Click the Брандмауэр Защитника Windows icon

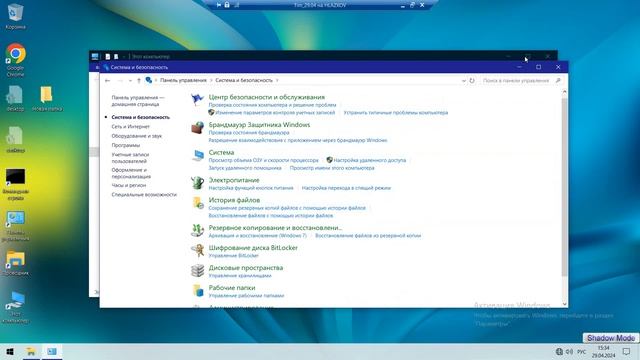tap(198, 127)
